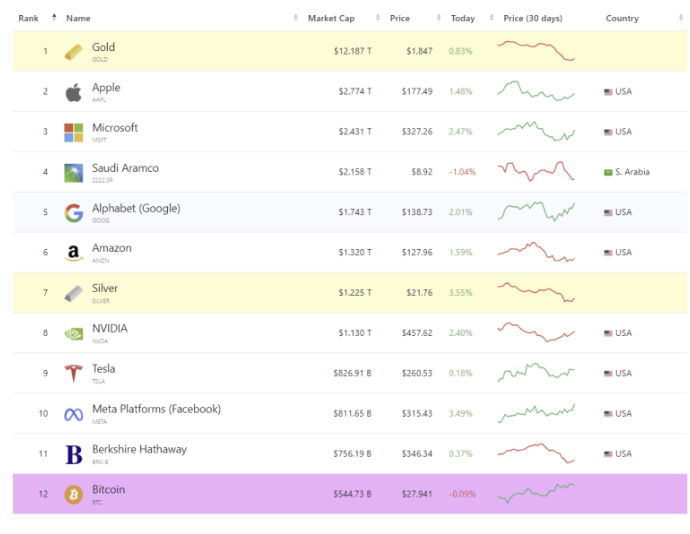This screenshot has height=534, width=690.
Task: Click the USA flag in Meta row
Action: (x=608, y=414)
